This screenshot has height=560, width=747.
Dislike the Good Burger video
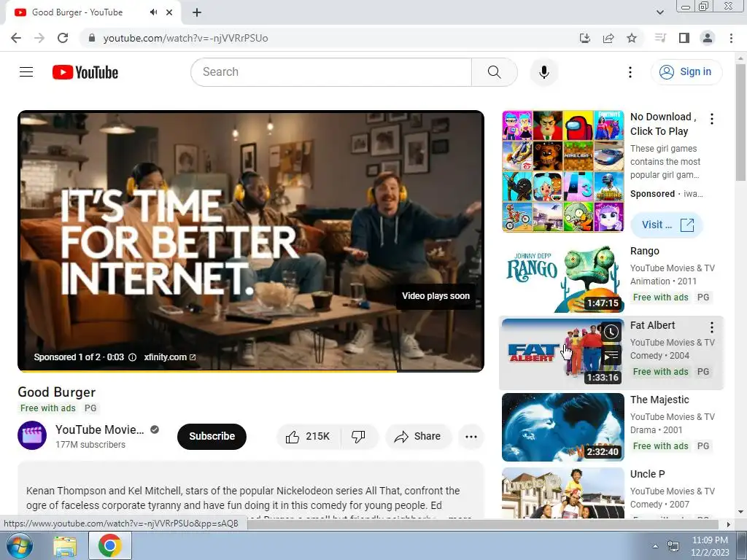[359, 436]
